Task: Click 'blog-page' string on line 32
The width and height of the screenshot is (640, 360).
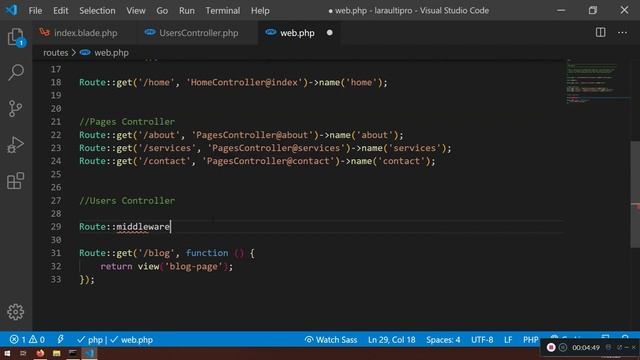Action: tap(193, 266)
